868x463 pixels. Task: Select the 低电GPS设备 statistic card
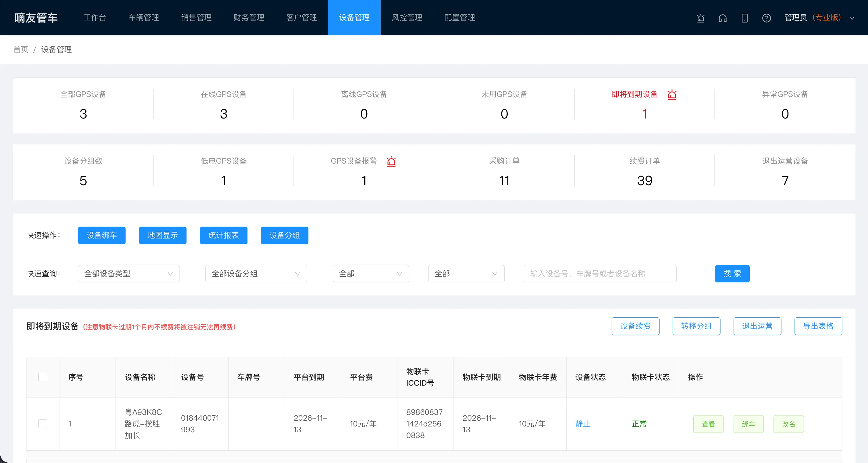(x=224, y=171)
